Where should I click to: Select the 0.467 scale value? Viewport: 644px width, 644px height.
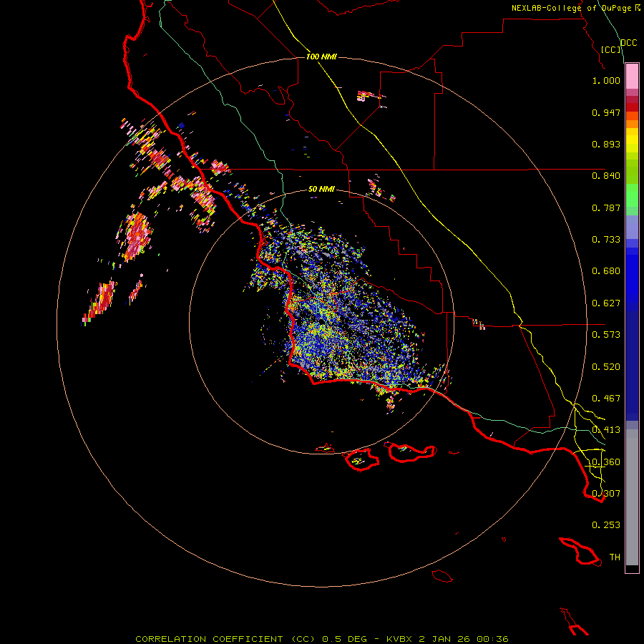pos(606,399)
